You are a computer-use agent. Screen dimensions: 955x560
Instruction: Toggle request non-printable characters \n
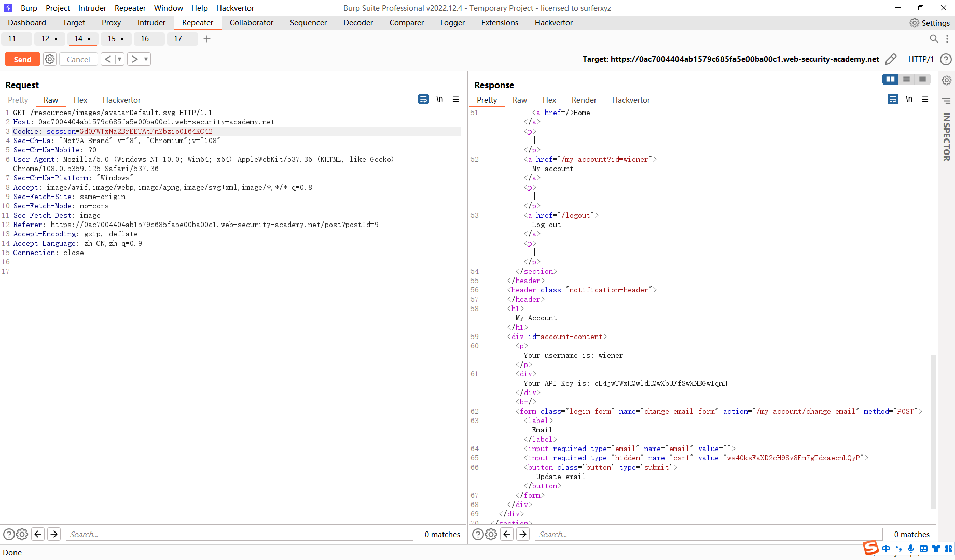(x=440, y=99)
